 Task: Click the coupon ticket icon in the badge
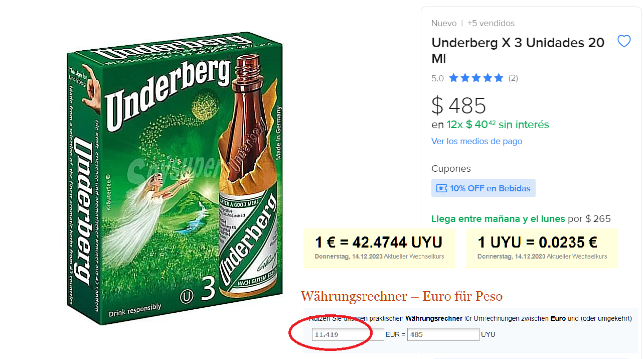(441, 188)
